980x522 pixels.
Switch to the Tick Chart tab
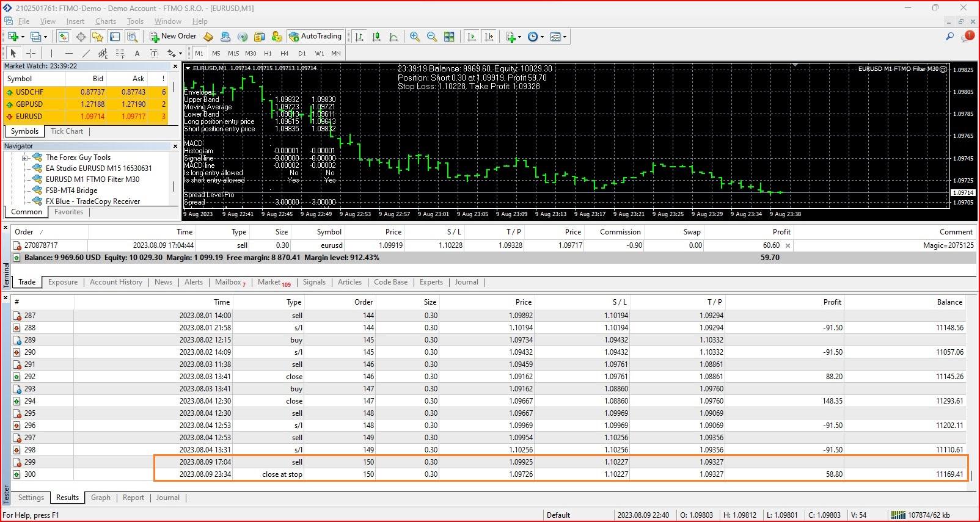coord(67,131)
